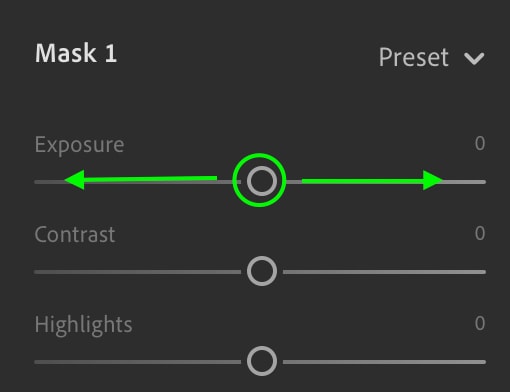510x392 pixels.
Task: Open the Preset dropdown menu
Action: coord(431,57)
